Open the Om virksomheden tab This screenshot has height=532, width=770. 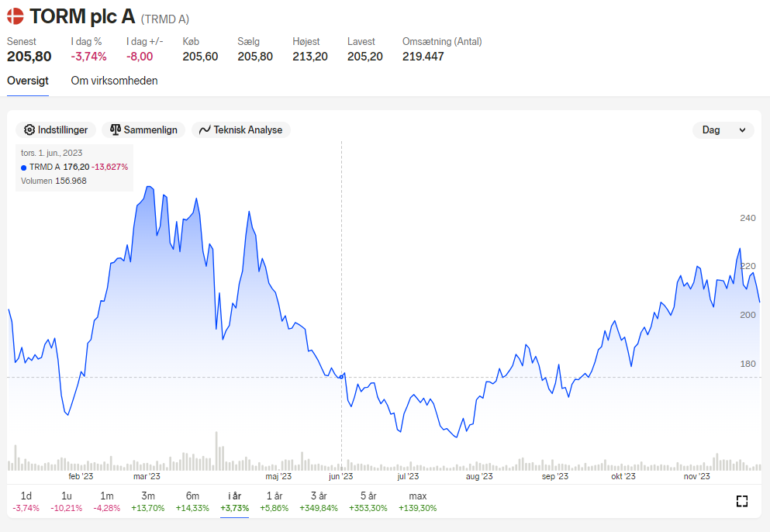point(114,81)
